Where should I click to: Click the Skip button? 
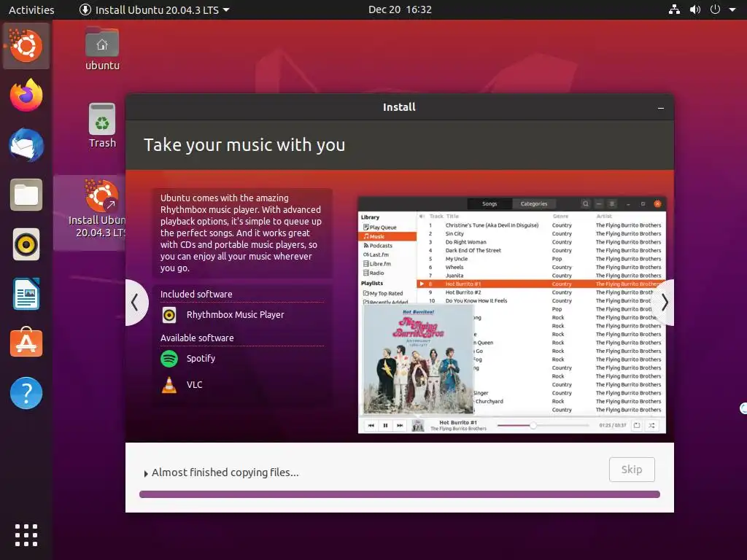[632, 470]
